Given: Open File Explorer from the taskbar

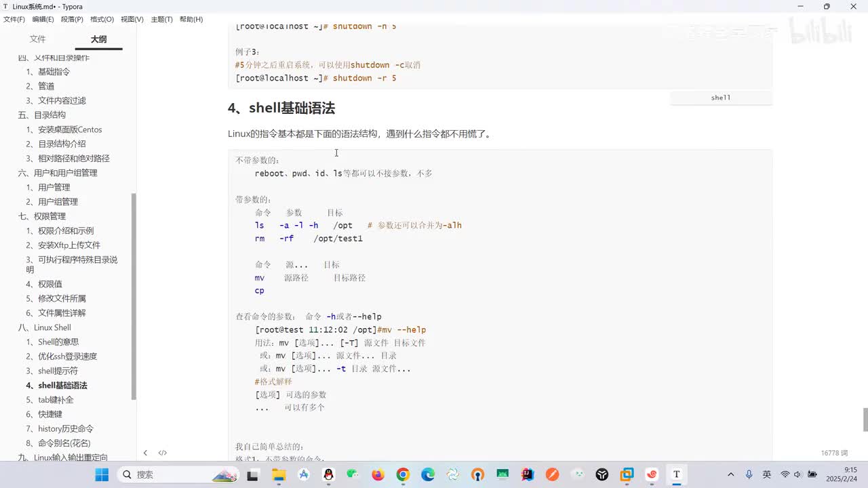Looking at the screenshot, I should (x=279, y=474).
